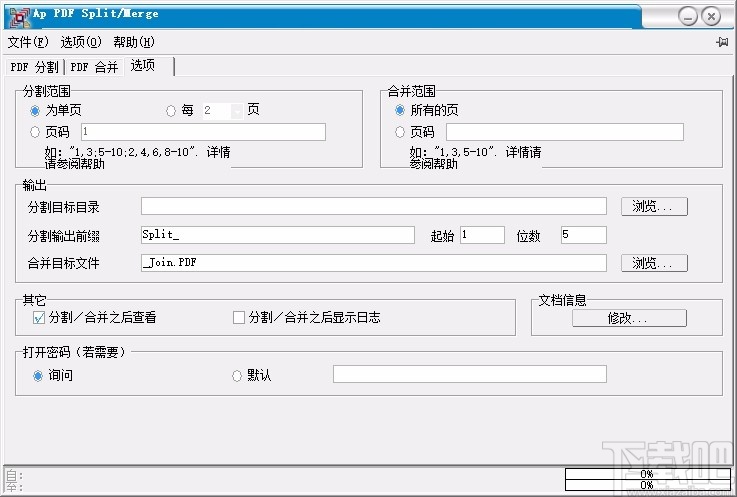Image resolution: width=737 pixels, height=497 pixels.
Task: Click the 位数 digits field
Action: tap(583, 235)
